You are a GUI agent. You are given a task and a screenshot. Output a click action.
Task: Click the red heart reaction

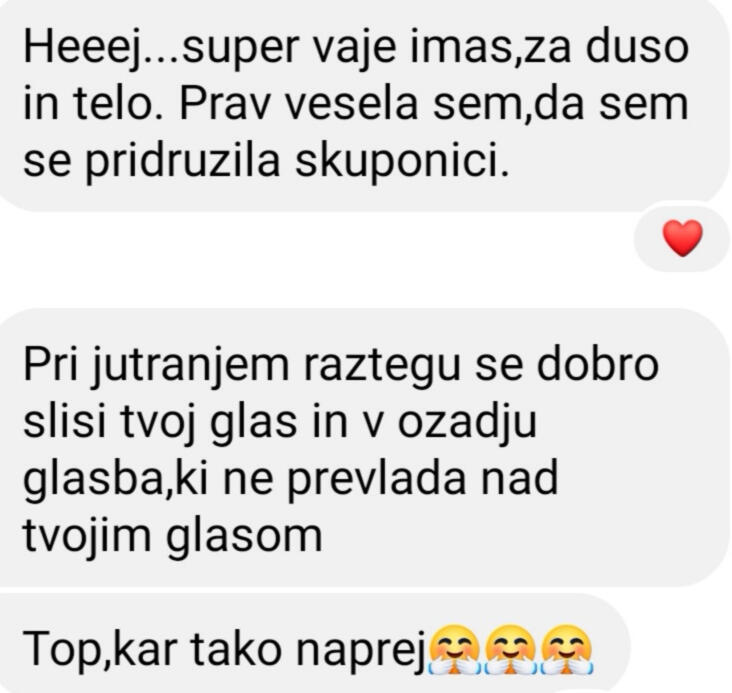click(682, 238)
